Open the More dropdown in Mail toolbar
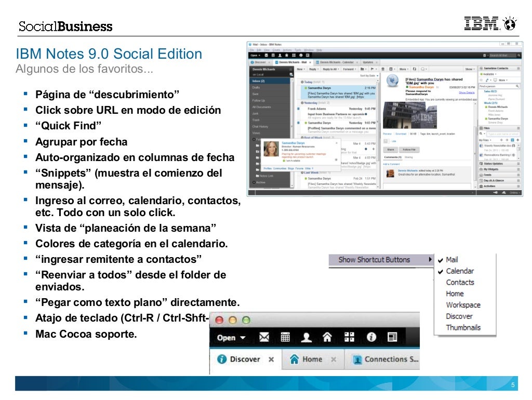This screenshot has width=532, height=400. 404,69
